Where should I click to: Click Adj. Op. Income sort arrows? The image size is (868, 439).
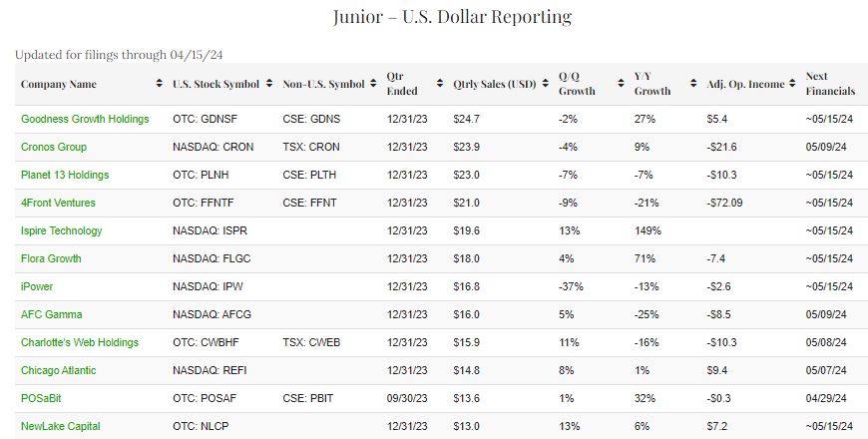792,84
